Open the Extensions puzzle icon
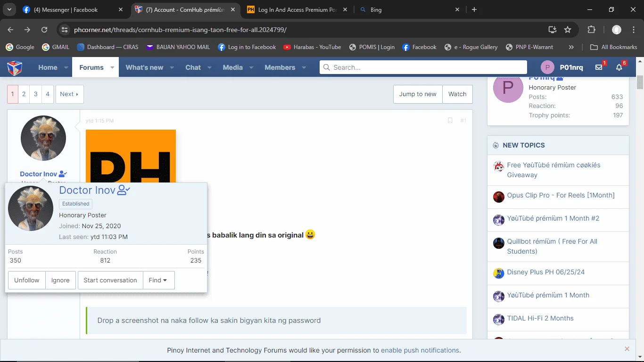 point(591,30)
